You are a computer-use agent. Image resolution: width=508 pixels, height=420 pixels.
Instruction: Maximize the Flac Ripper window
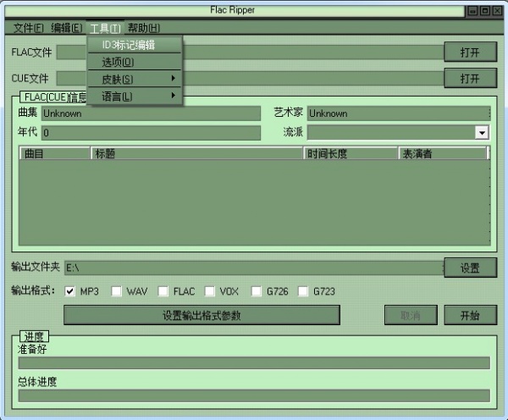[x=485, y=11]
